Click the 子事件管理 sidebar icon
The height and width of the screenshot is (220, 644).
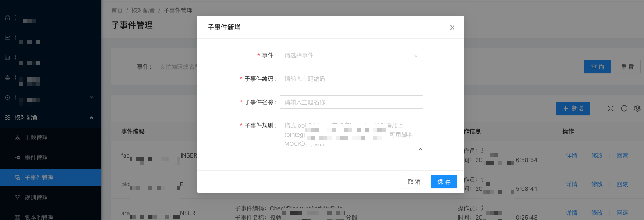click(17, 177)
